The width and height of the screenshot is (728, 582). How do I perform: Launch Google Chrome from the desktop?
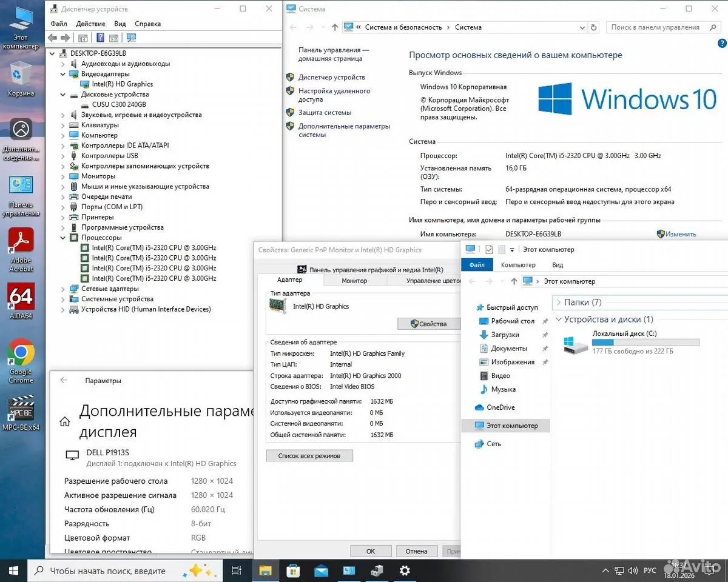coord(21,361)
